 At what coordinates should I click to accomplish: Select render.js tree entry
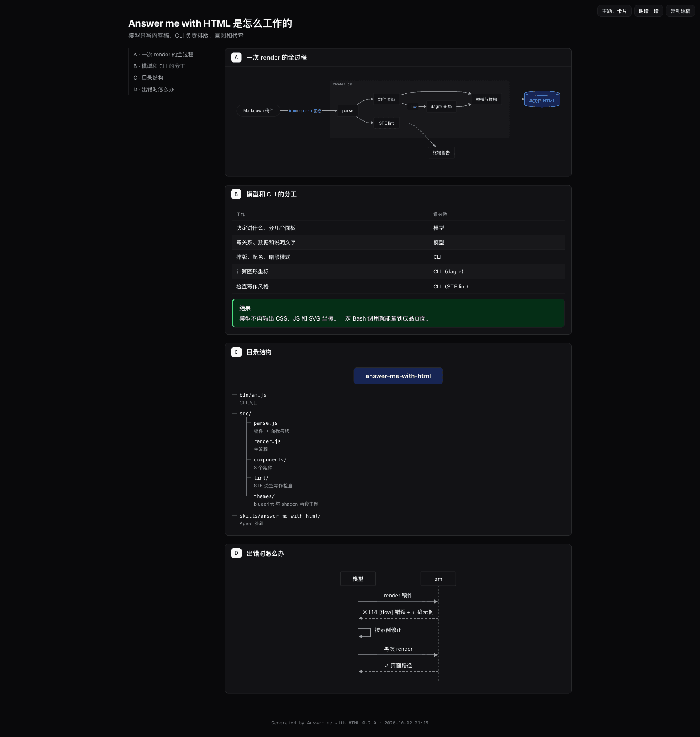coord(267,441)
